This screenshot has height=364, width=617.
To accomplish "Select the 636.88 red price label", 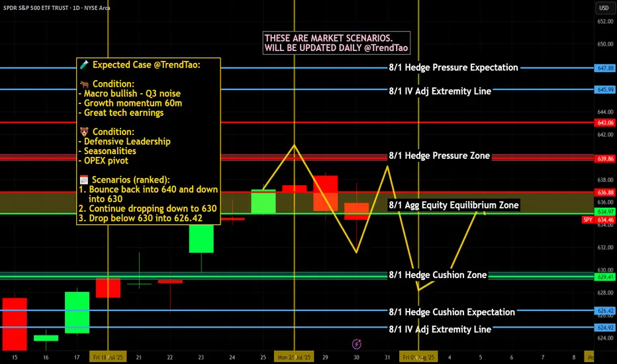I will [x=605, y=193].
